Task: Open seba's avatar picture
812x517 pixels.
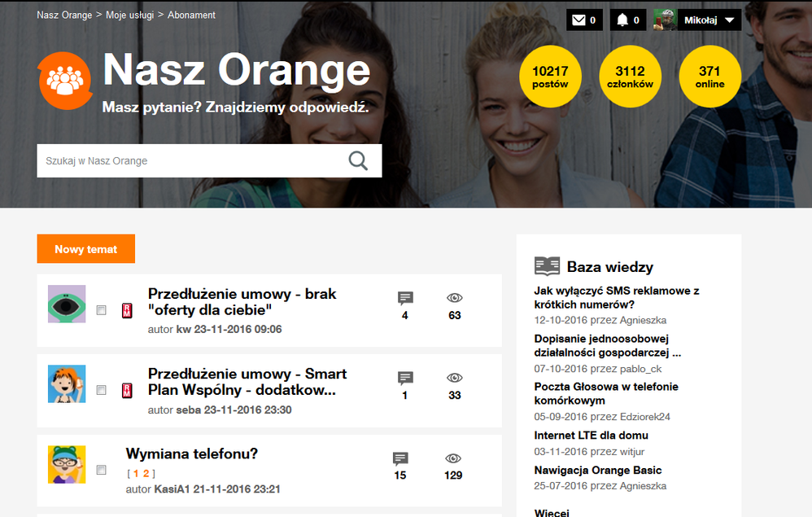Action: pyautogui.click(x=67, y=383)
